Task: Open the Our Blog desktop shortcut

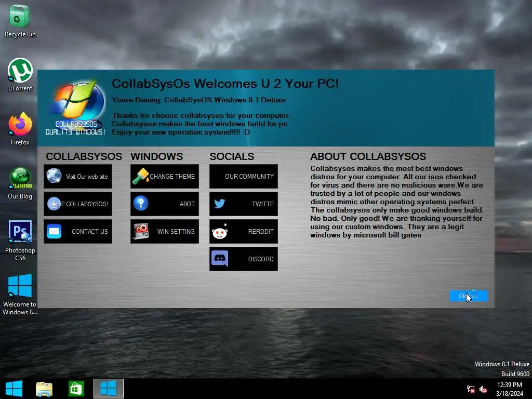Action: tap(20, 183)
